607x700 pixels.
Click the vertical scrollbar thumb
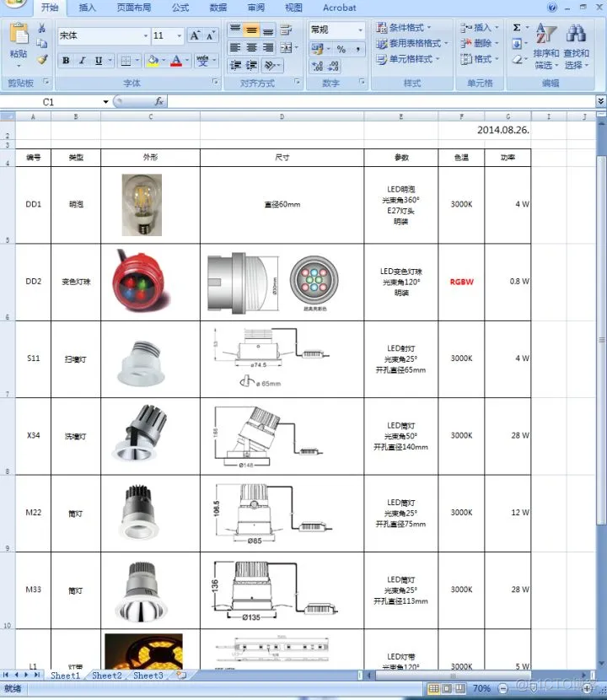coord(602,339)
